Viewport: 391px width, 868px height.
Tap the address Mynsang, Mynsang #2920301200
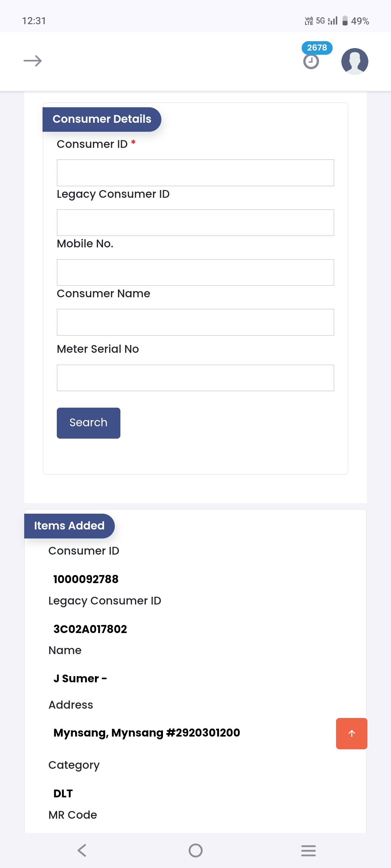(x=146, y=733)
